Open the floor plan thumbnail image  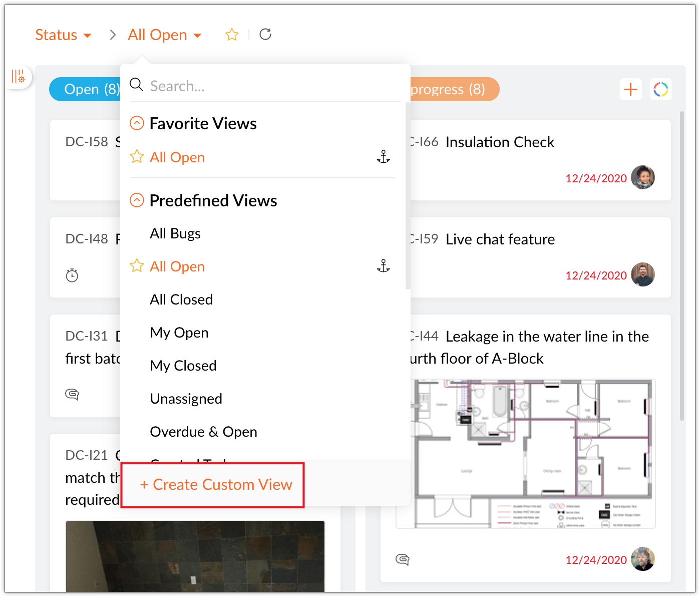coord(526,453)
